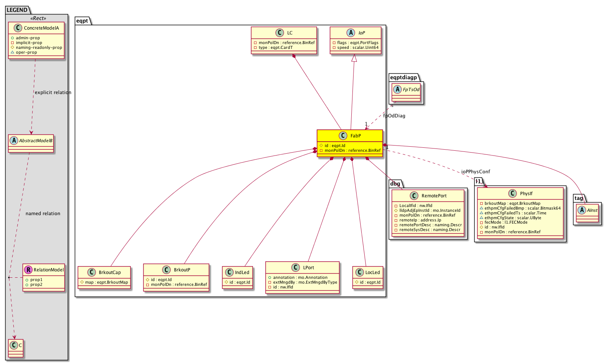Click the FabP class circle icon

343,136
